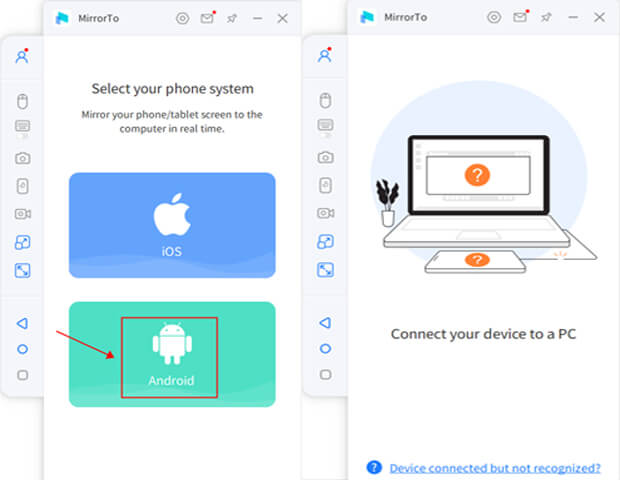The image size is (620, 480).
Task: Click Android back triangle in left window sidebar
Action: 23,323
